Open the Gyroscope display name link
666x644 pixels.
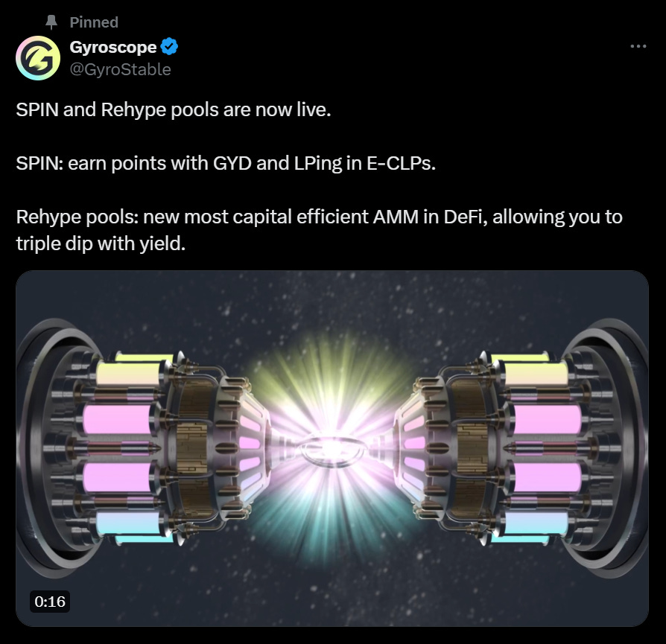point(113,47)
